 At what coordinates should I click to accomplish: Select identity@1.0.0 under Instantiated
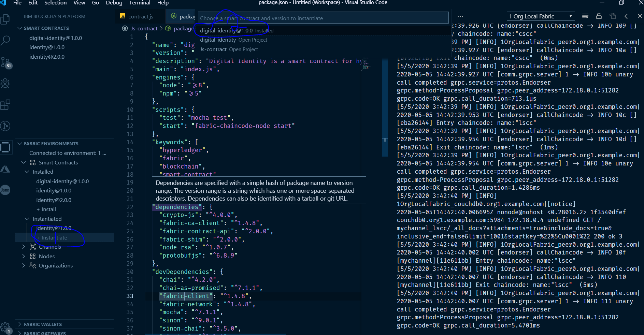point(54,228)
